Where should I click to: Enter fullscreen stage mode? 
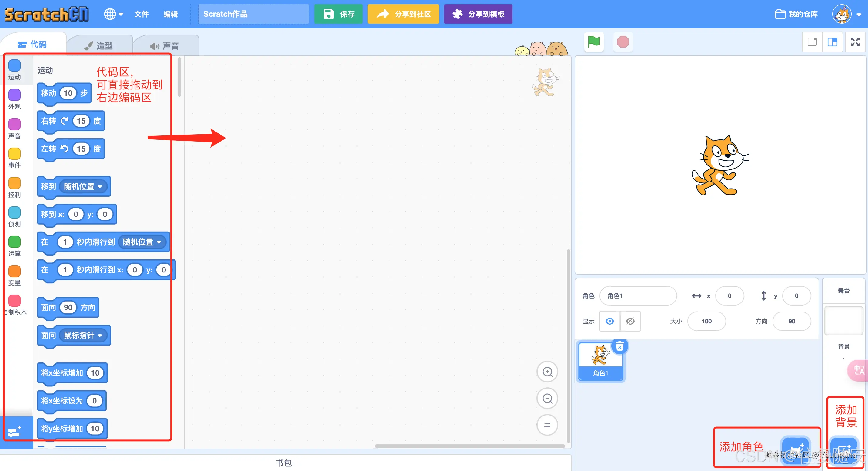pyautogui.click(x=855, y=42)
